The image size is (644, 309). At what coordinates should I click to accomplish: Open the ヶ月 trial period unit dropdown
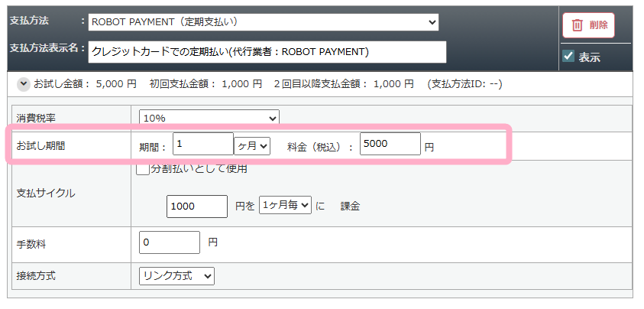click(252, 145)
